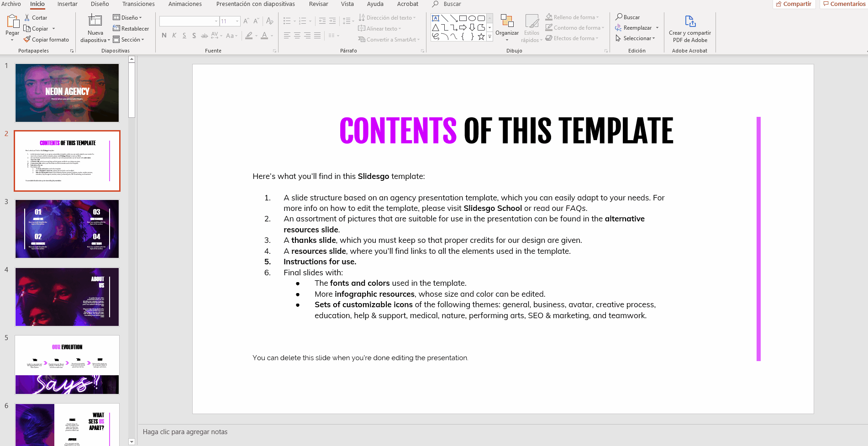This screenshot has width=868, height=446.
Task: Align text left
Action: click(287, 36)
